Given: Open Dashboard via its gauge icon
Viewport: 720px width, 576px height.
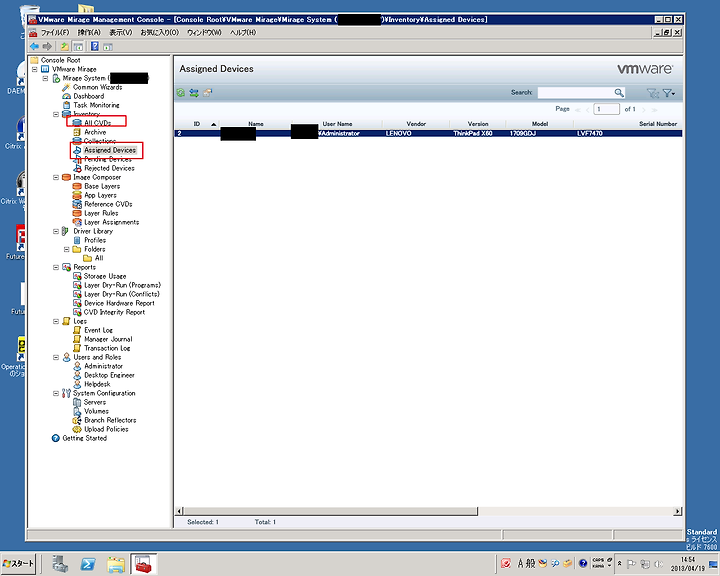Looking at the screenshot, I should click(66, 96).
